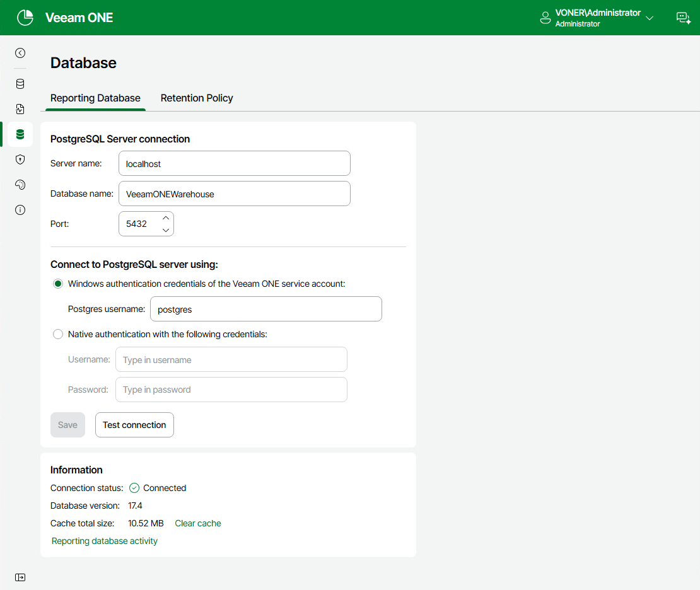Image resolution: width=700 pixels, height=590 pixels.
Task: Click the Connected status text
Action: [x=165, y=489]
